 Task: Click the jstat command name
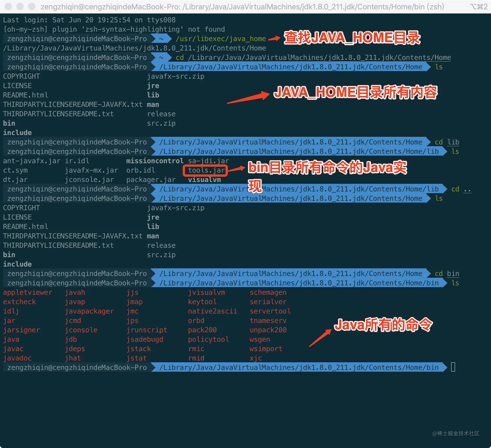tap(137, 358)
